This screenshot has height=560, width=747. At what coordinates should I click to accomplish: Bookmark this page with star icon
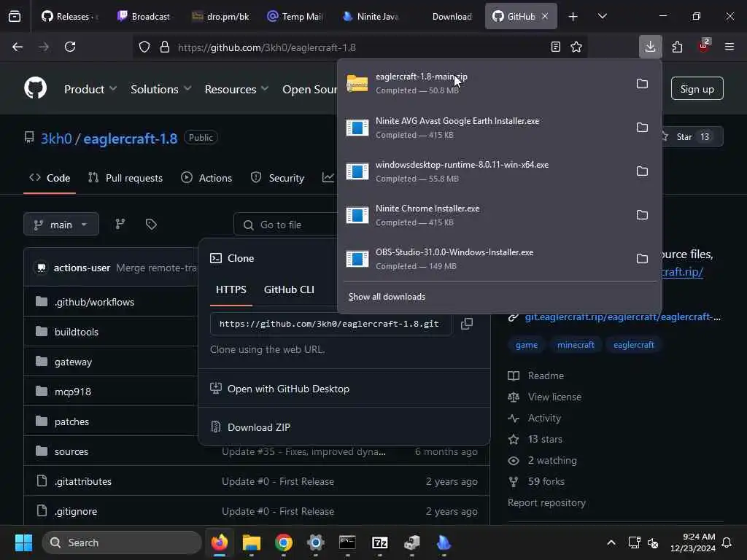click(576, 47)
